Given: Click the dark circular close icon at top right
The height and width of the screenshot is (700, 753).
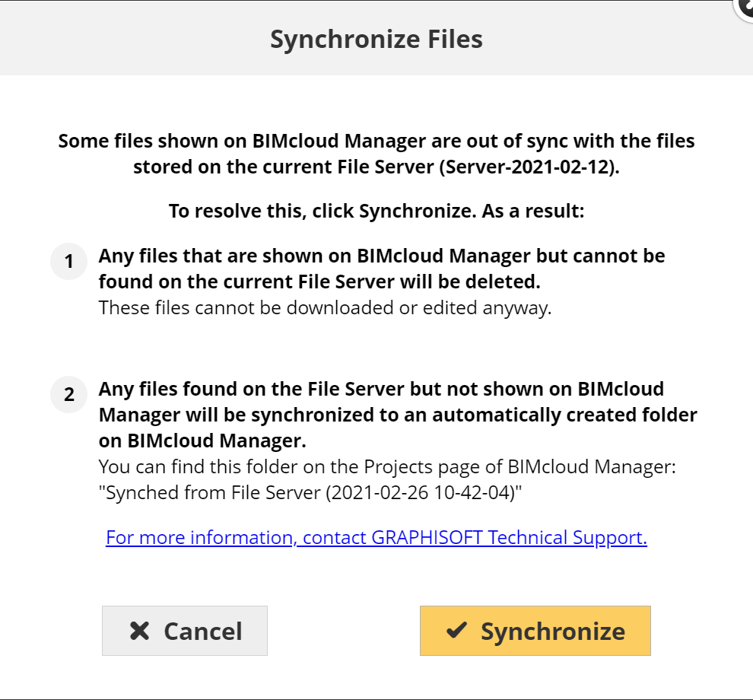Looking at the screenshot, I should click(x=748, y=8).
